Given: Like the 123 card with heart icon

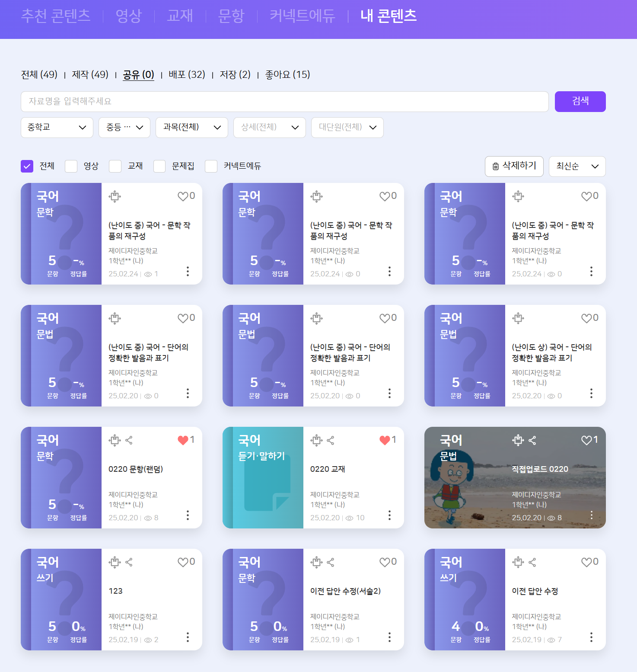Looking at the screenshot, I should [x=183, y=562].
